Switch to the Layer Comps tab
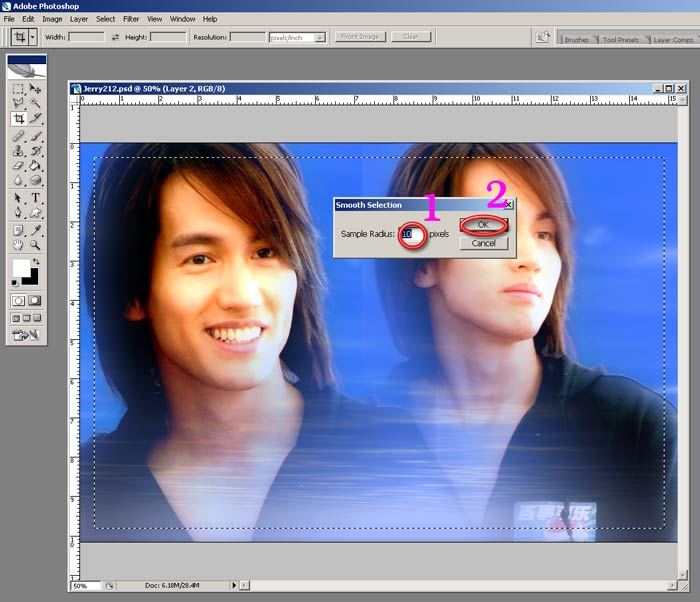Screen dimensions: 700x602 tap(673, 40)
